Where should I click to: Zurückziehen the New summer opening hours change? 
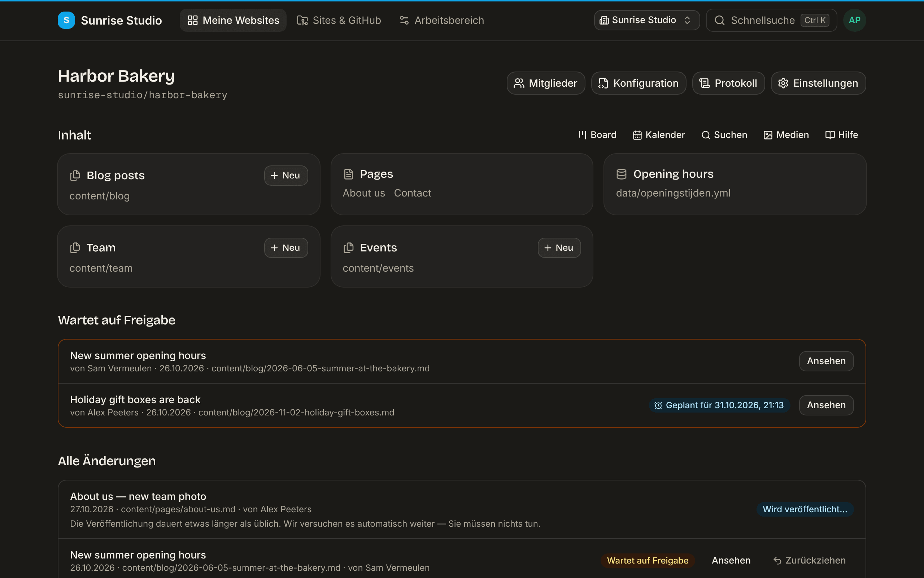pyautogui.click(x=810, y=560)
